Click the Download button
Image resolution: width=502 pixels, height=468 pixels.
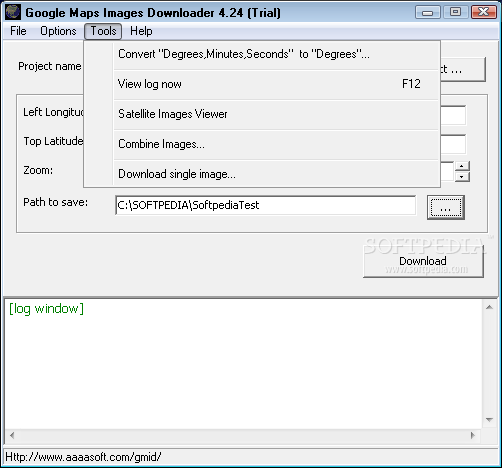[x=423, y=261]
